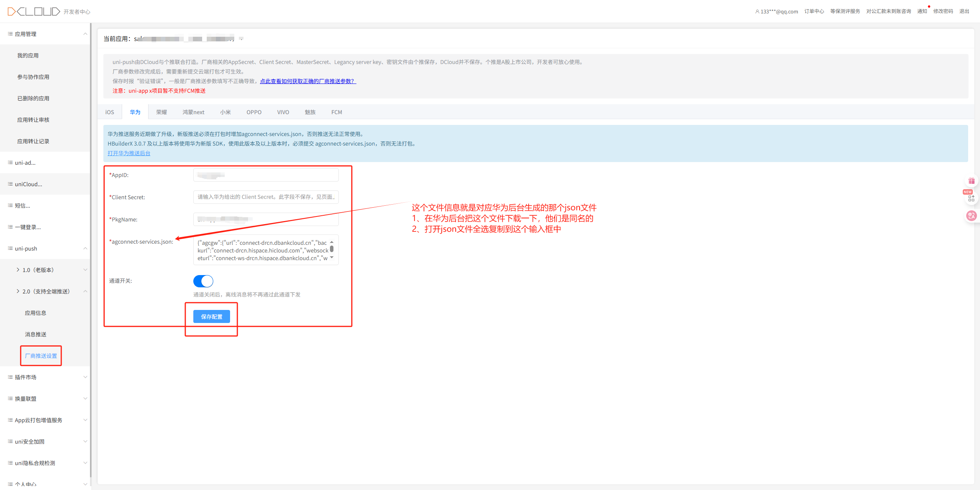
Task: Click the Client Secret input field
Action: [x=266, y=197]
